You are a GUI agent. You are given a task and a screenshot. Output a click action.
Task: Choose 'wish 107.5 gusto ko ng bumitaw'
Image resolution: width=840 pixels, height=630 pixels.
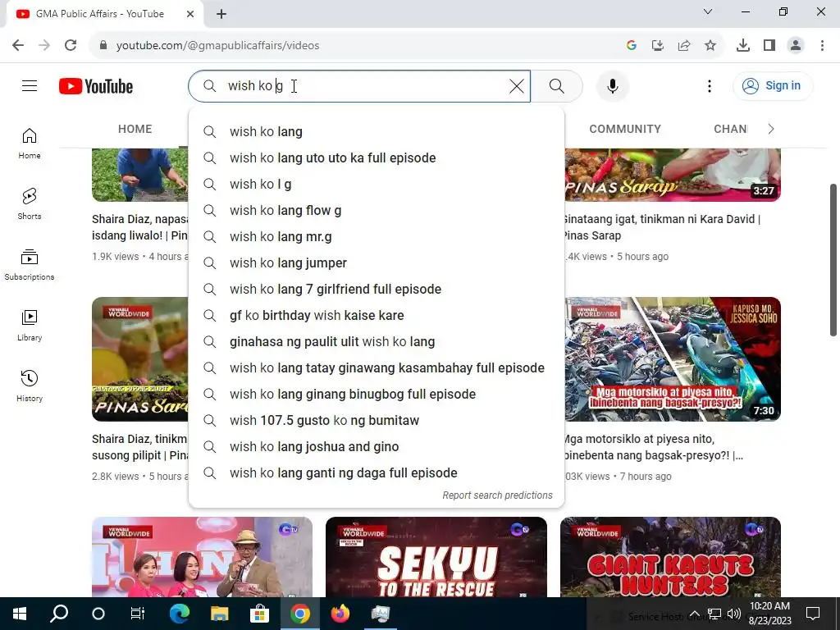pos(376,421)
